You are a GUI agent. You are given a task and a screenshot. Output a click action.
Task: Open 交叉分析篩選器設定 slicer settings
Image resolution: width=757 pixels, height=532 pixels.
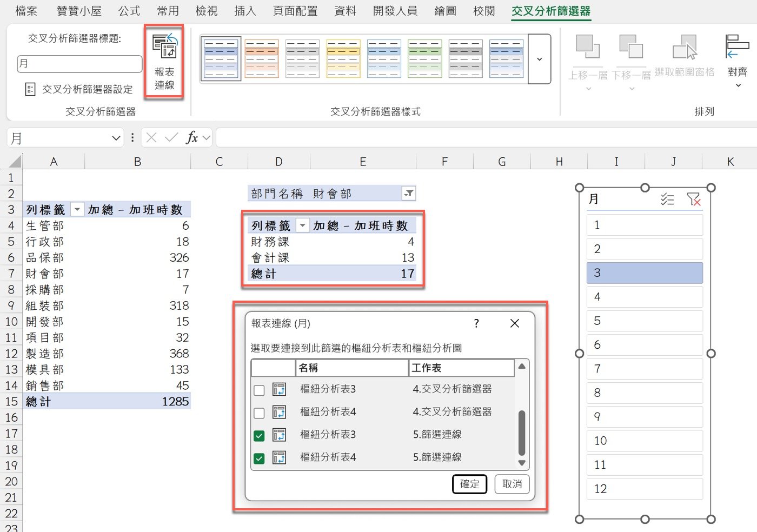coord(80,89)
